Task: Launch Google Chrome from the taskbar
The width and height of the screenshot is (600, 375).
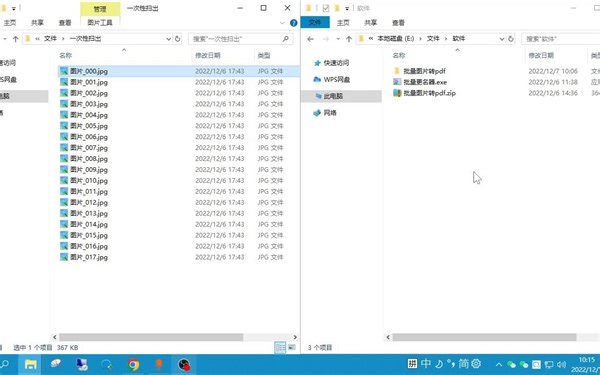Action: coord(133,364)
